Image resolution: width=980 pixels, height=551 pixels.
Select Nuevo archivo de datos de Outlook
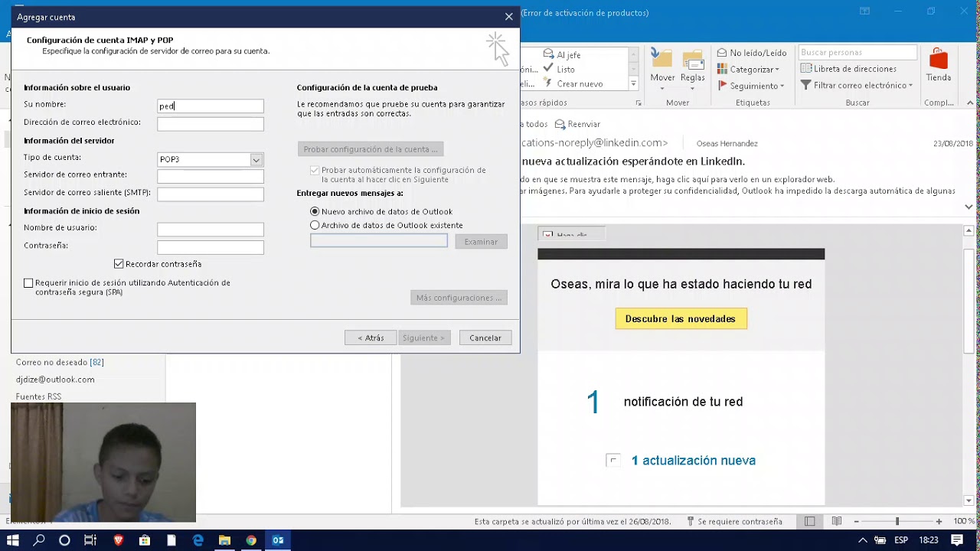point(315,211)
